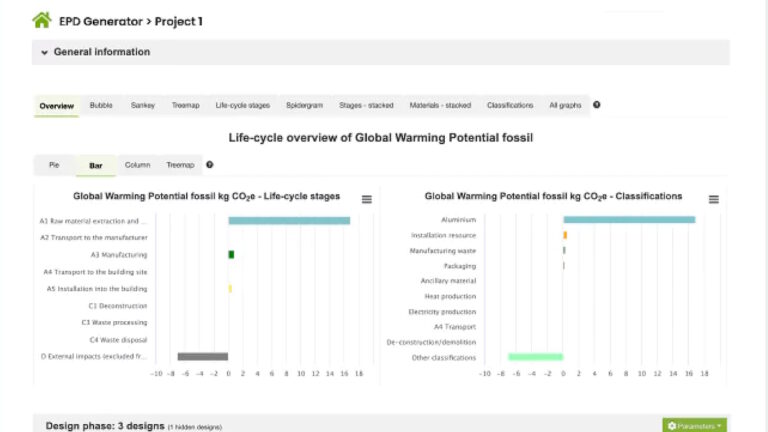The image size is (768, 432).
Task: Click the teal Aluminium bar in Classifications chart
Action: (628, 220)
